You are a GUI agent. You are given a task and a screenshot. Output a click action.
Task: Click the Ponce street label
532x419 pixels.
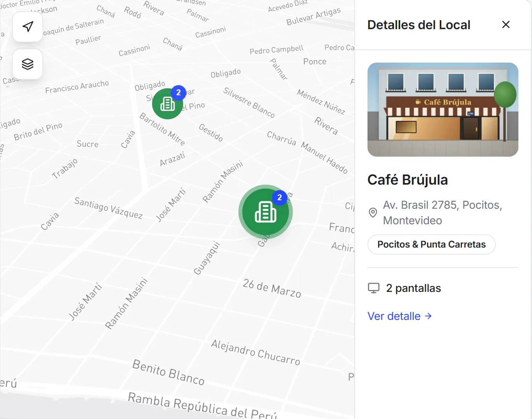tap(315, 61)
